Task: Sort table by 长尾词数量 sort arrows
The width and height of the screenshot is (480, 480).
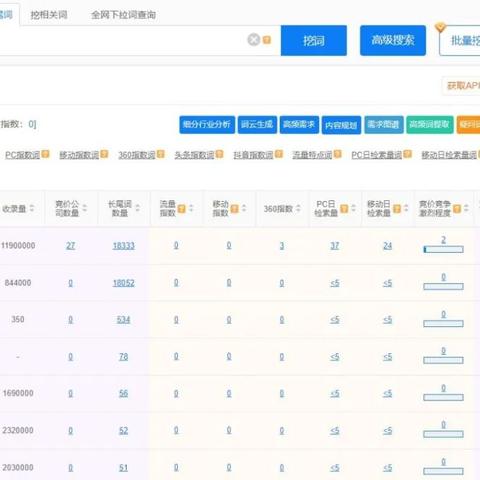Action: coord(138,208)
